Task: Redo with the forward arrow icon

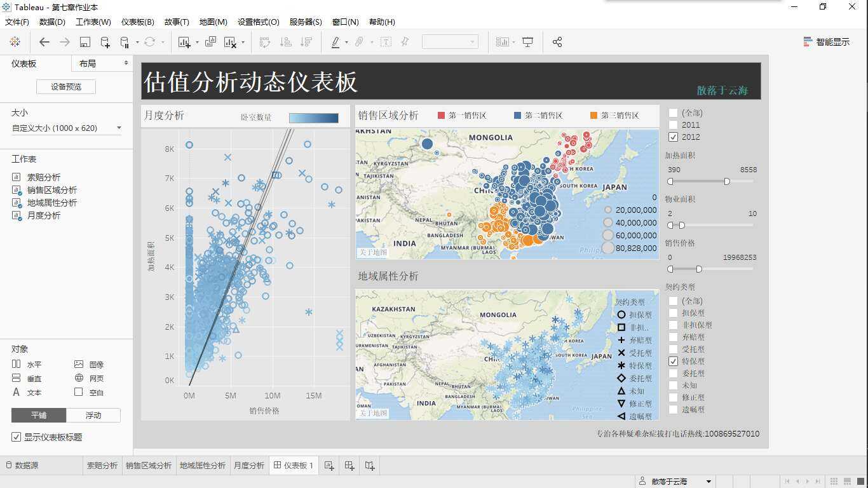Action: [64, 42]
